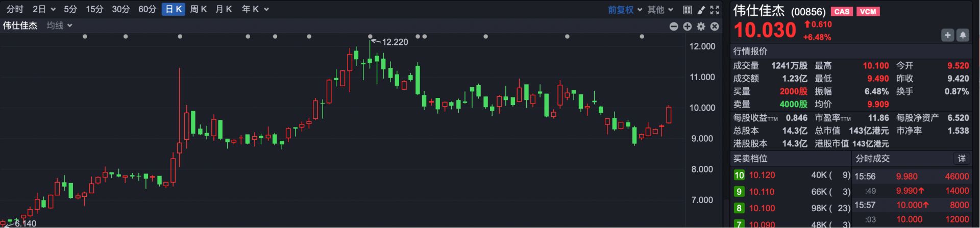Viewport: 980px width, 228px height.
Task: Open the 其他 dropdown menu
Action: pos(660,10)
